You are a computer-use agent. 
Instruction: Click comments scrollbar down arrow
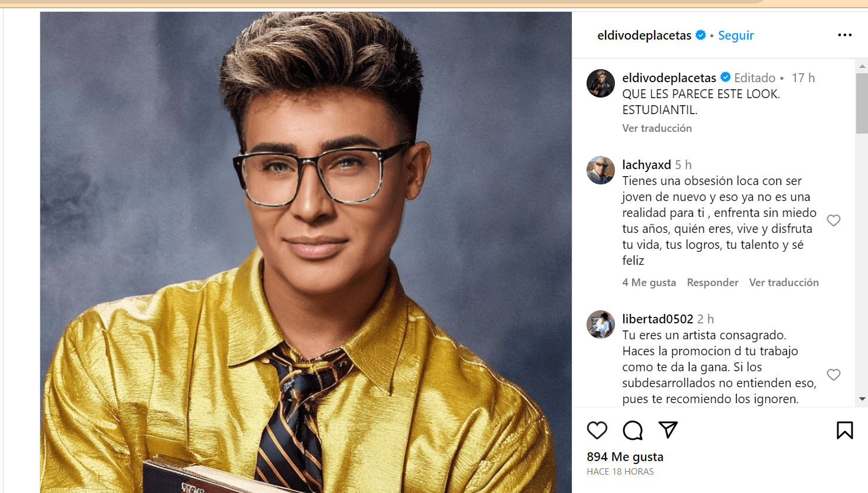pos(862,399)
